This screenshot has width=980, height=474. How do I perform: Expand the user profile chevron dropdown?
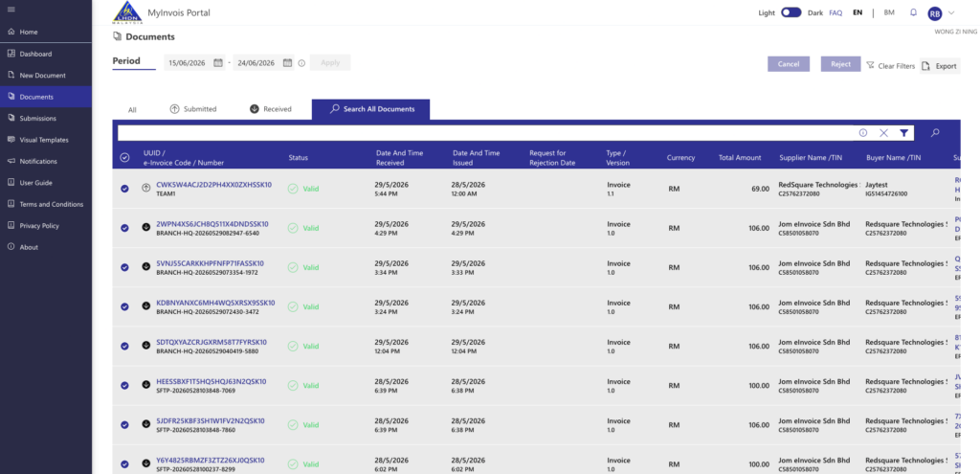[x=951, y=12]
